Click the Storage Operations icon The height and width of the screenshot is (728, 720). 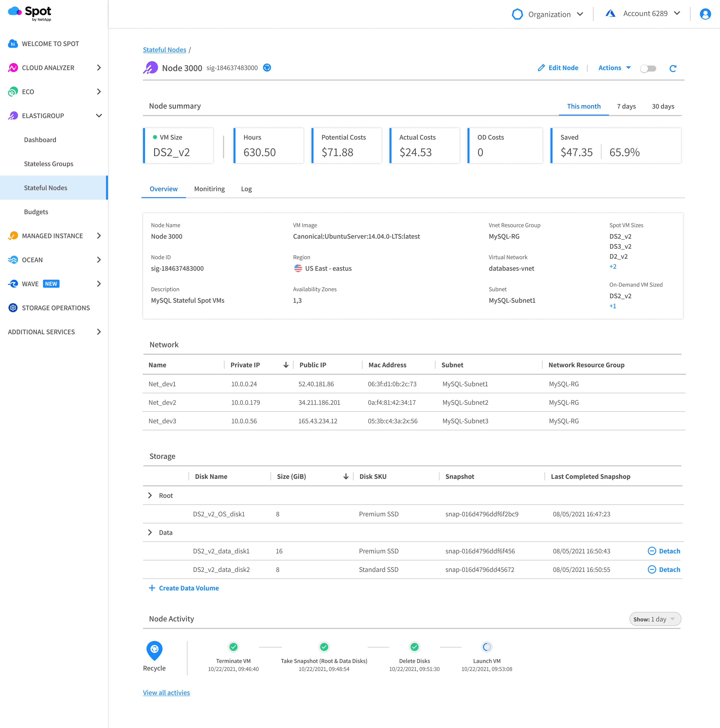tap(12, 308)
